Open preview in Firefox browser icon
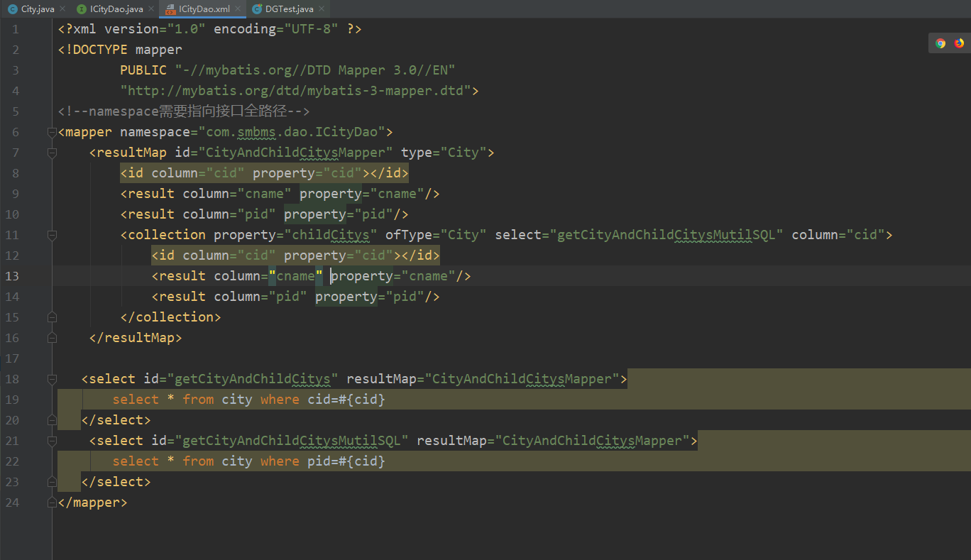The width and height of the screenshot is (971, 560). click(959, 43)
